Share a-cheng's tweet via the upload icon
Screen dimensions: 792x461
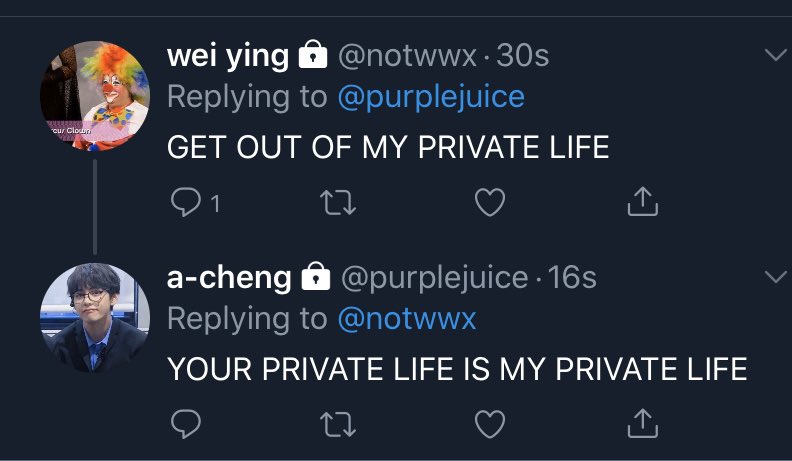[642, 423]
